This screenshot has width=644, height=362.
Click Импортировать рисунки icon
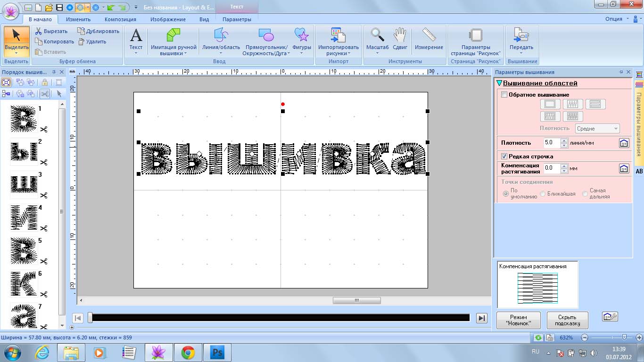(338, 37)
